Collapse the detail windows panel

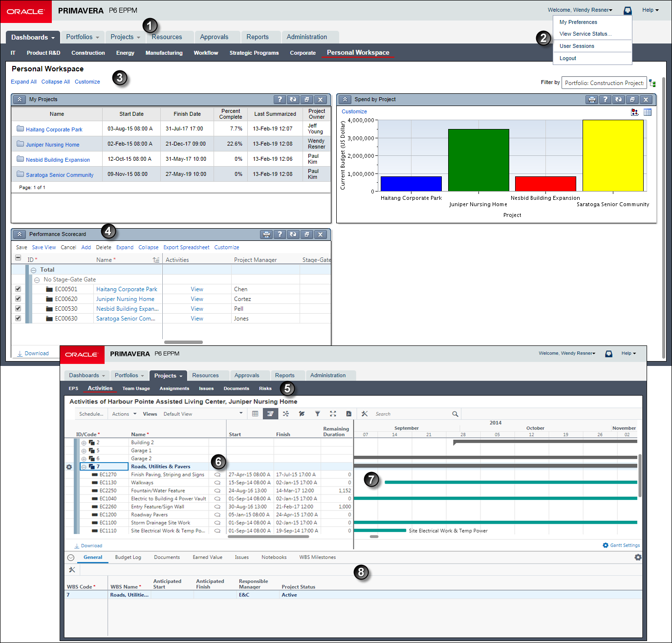click(x=70, y=557)
